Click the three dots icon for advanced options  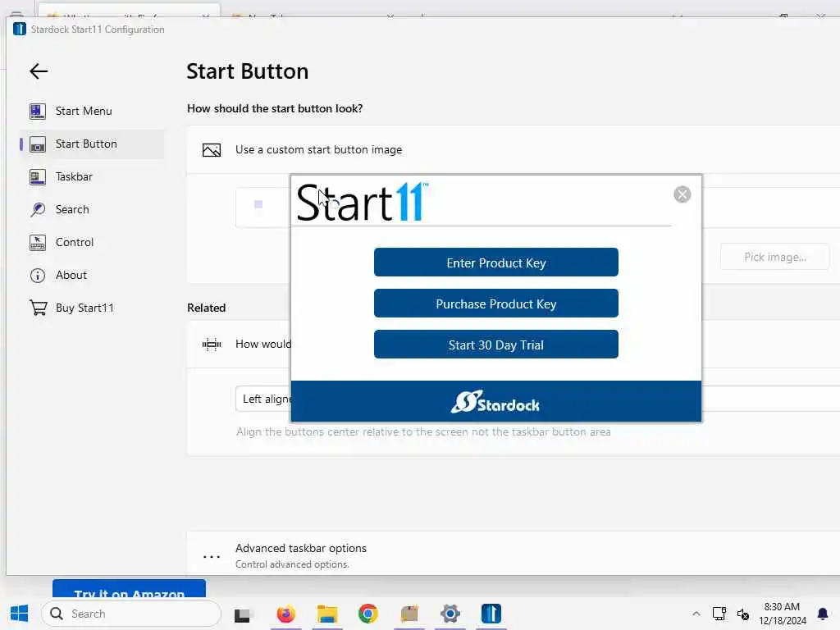pyautogui.click(x=212, y=557)
